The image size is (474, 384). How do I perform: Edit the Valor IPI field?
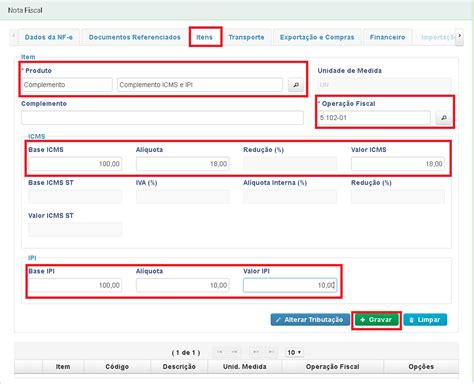click(x=290, y=285)
